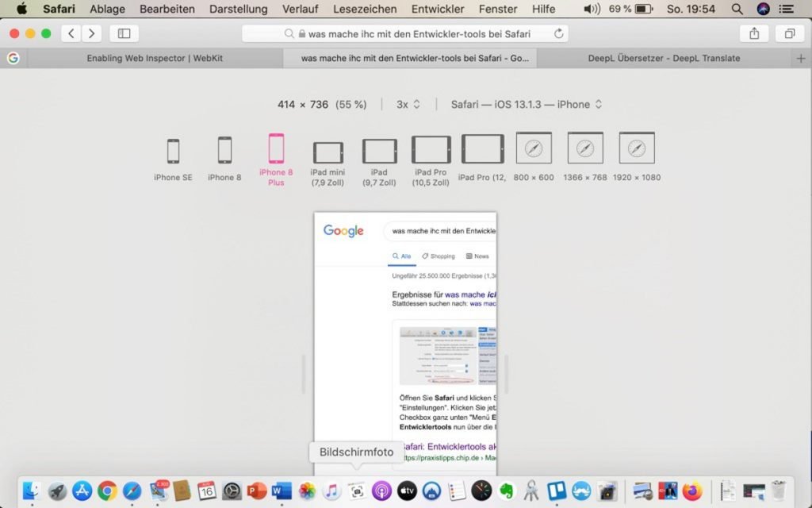Choose the iPad Pro (10,5 Zoll) preset
The image size is (812, 508).
coord(431,161)
